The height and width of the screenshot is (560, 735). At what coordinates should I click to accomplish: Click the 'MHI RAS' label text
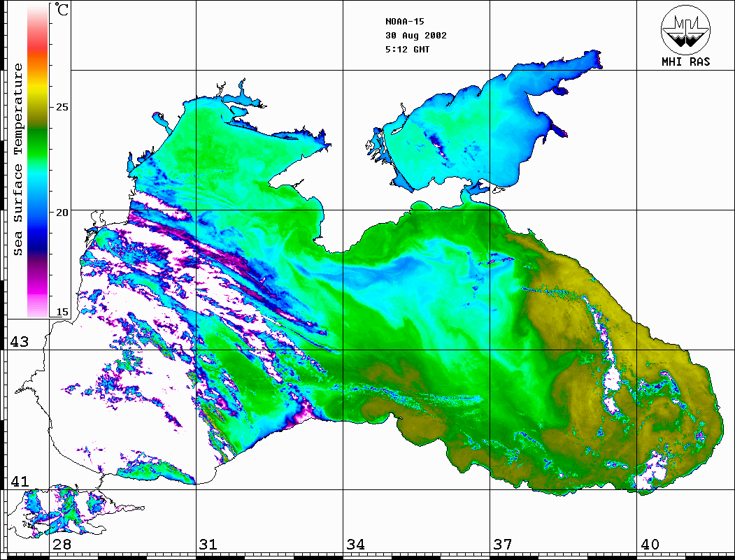(x=686, y=62)
